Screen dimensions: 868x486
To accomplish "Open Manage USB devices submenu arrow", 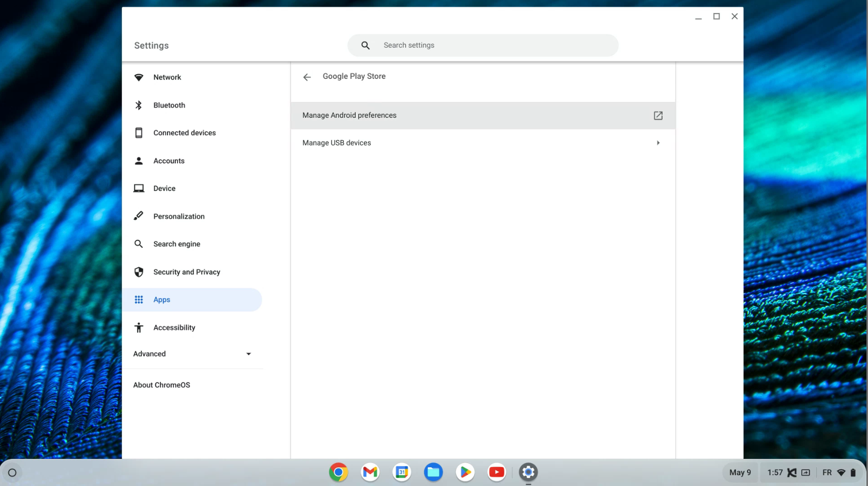I will click(658, 143).
